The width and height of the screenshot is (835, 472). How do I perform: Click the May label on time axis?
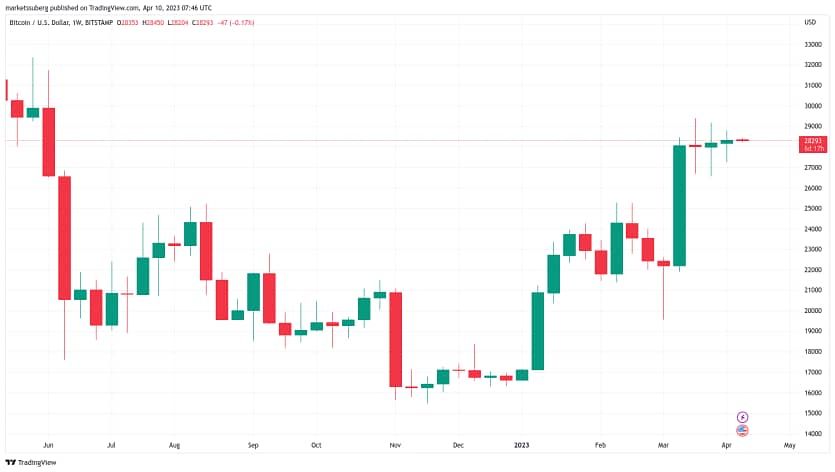point(789,445)
